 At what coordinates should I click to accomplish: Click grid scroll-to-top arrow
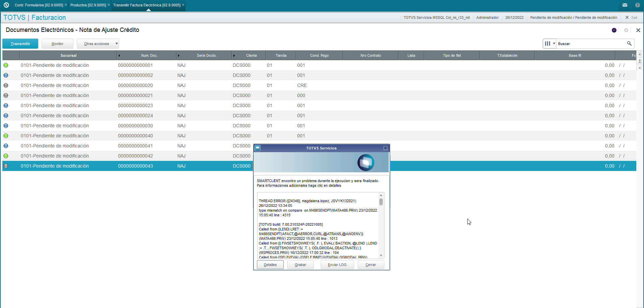(640, 54)
